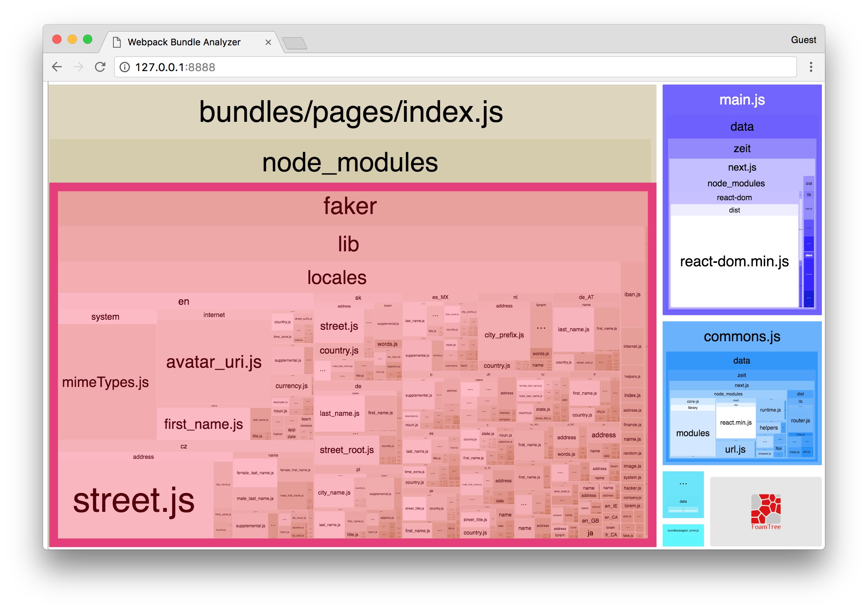Select street.js in the sk locale
The image size is (868, 611).
pyautogui.click(x=339, y=326)
